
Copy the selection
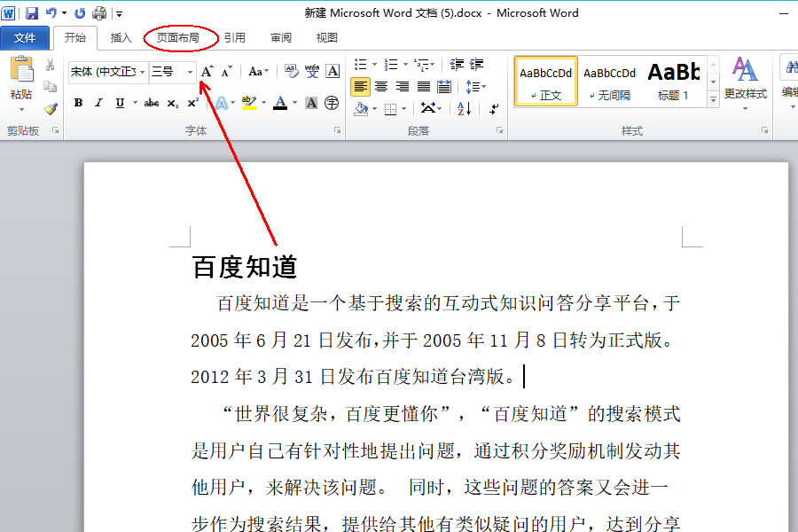50,87
